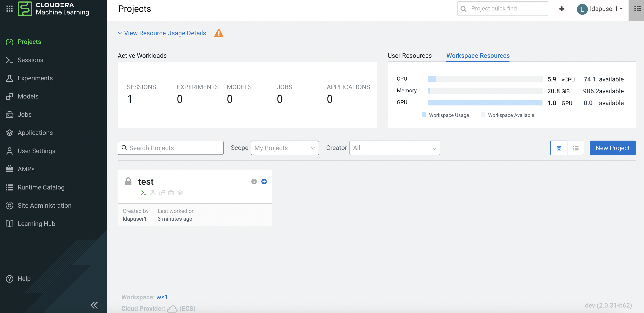The image size is (644, 313).
Task: Open Runtime Catalog in the sidebar
Action: 41,187
